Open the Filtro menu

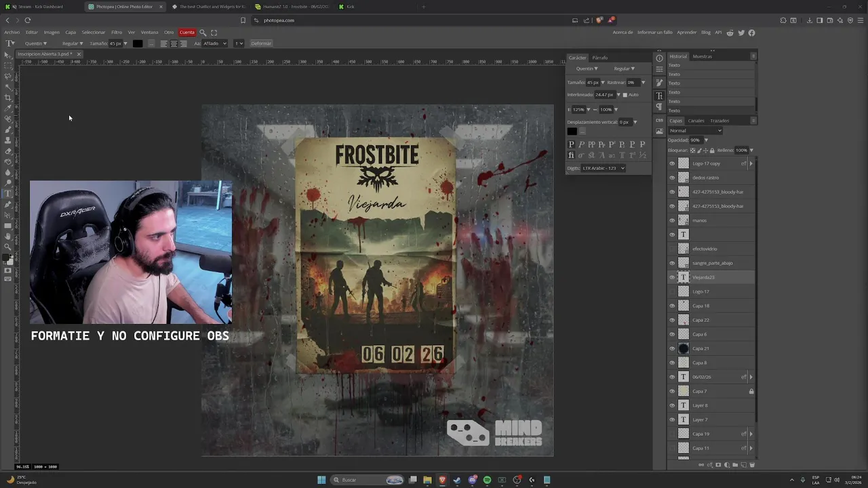(x=117, y=33)
